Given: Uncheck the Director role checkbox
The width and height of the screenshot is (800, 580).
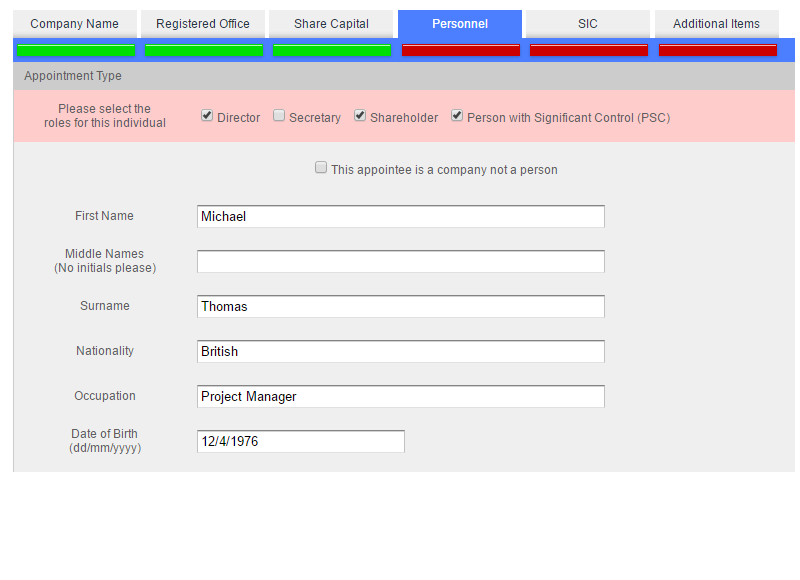Looking at the screenshot, I should pos(207,116).
